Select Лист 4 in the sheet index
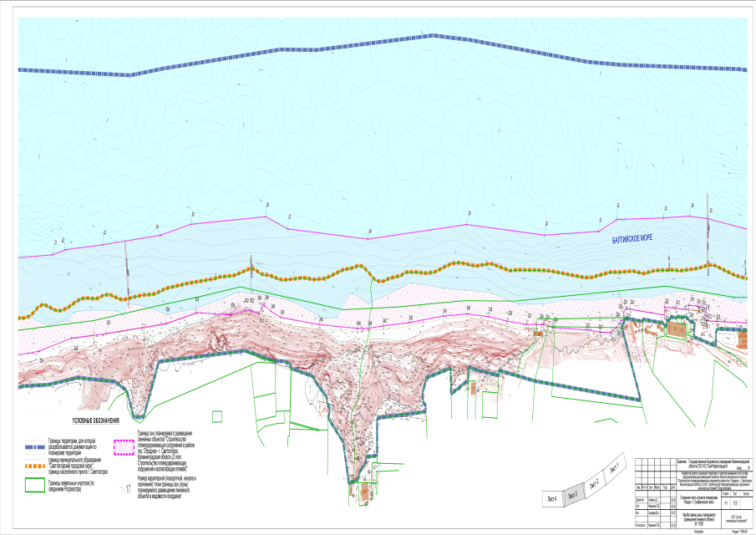 551,499
